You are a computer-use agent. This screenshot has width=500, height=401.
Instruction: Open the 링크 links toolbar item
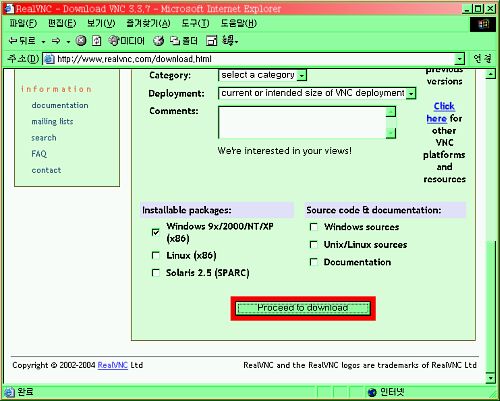pyautogui.click(x=230, y=41)
